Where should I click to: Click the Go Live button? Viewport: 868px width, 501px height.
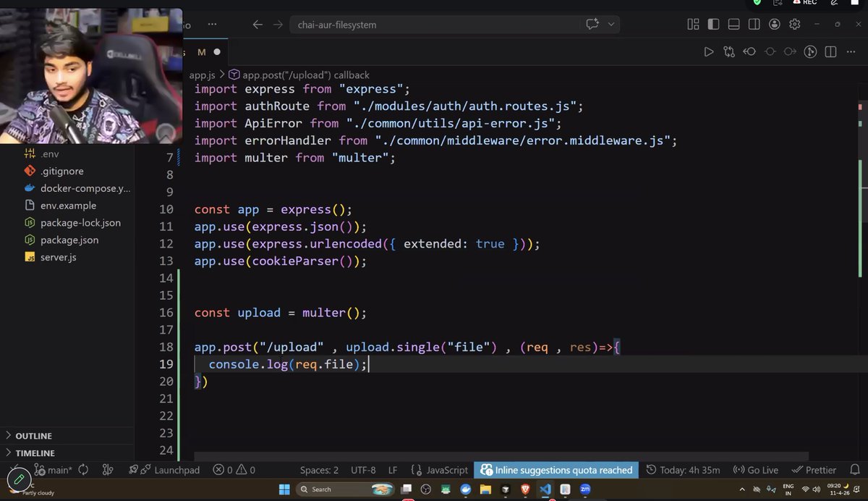tap(756, 469)
